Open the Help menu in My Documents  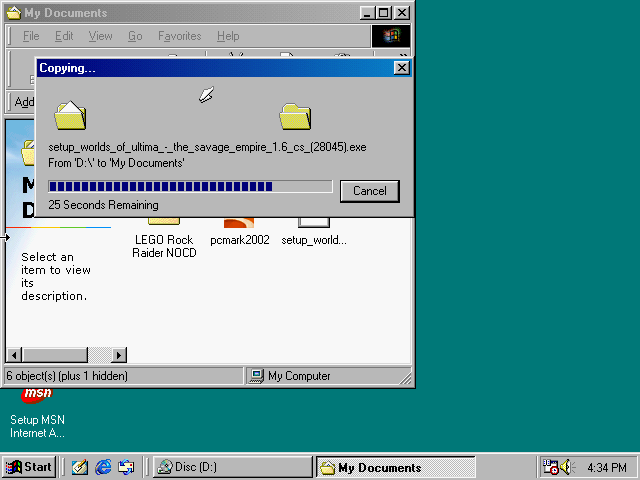[228, 36]
